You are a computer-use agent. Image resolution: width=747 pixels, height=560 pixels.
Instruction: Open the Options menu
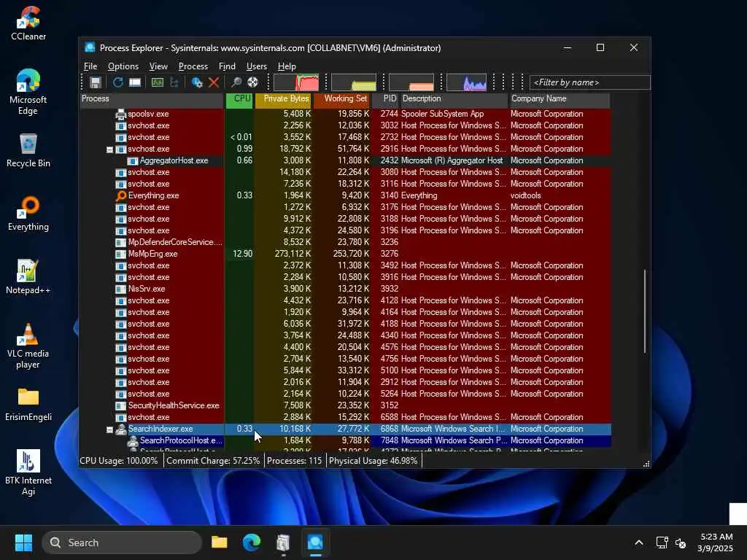(123, 66)
